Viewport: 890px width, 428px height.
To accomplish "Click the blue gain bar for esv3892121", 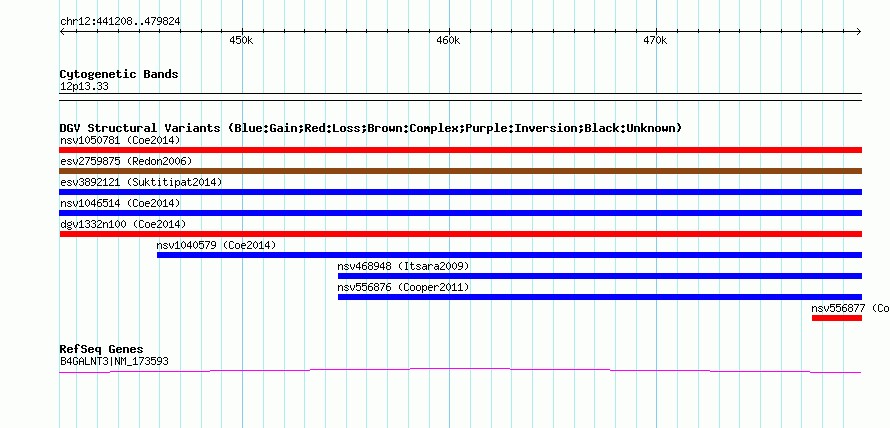I will (460, 192).
